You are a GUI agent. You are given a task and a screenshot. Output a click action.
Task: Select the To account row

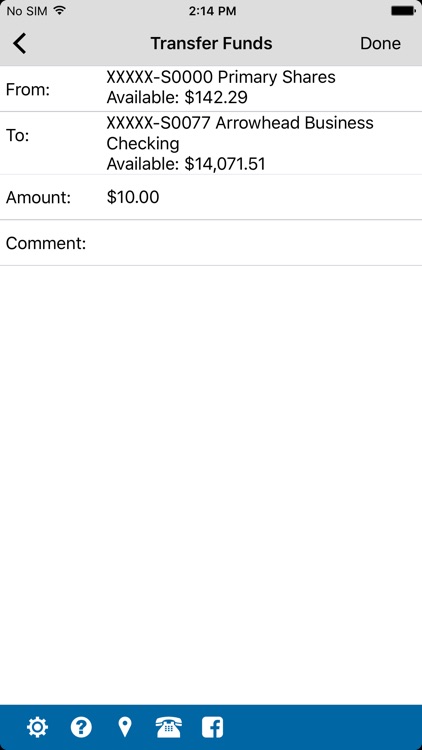(211, 143)
